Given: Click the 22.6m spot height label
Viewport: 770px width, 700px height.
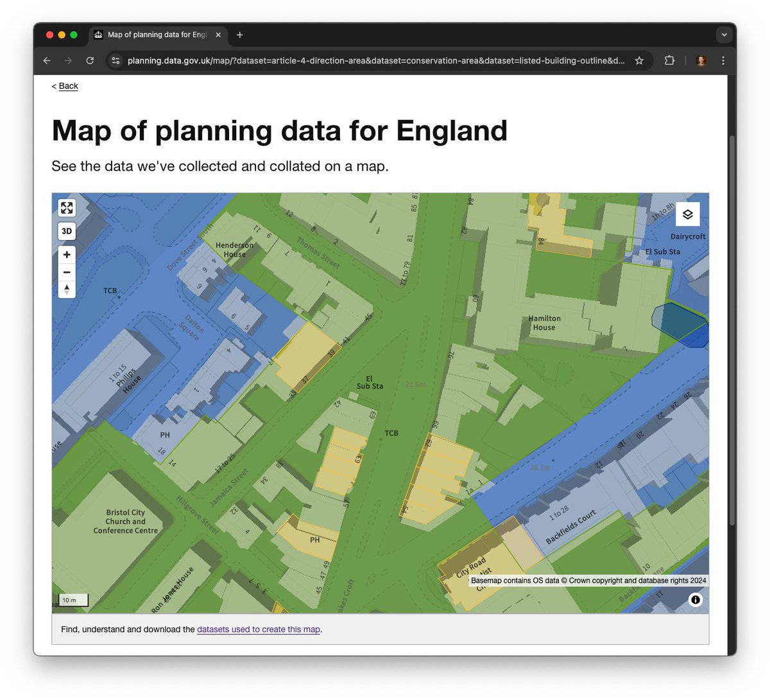Looking at the screenshot, I should click(415, 384).
